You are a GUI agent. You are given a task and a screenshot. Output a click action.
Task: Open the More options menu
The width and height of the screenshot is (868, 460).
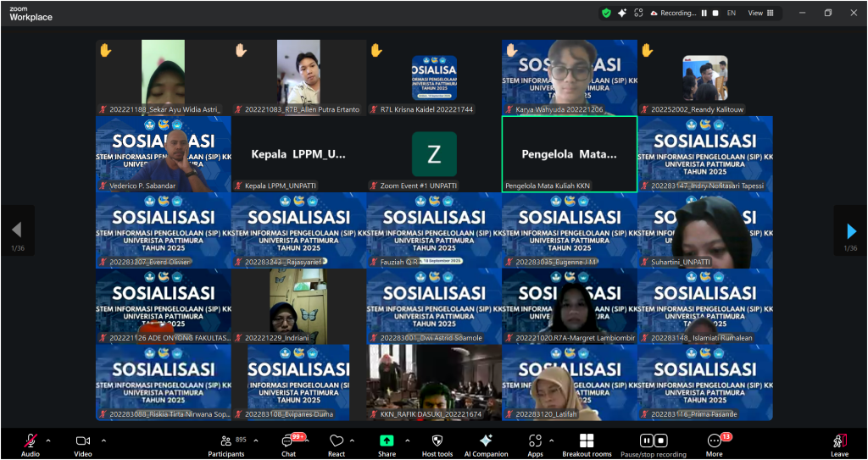pyautogui.click(x=714, y=443)
